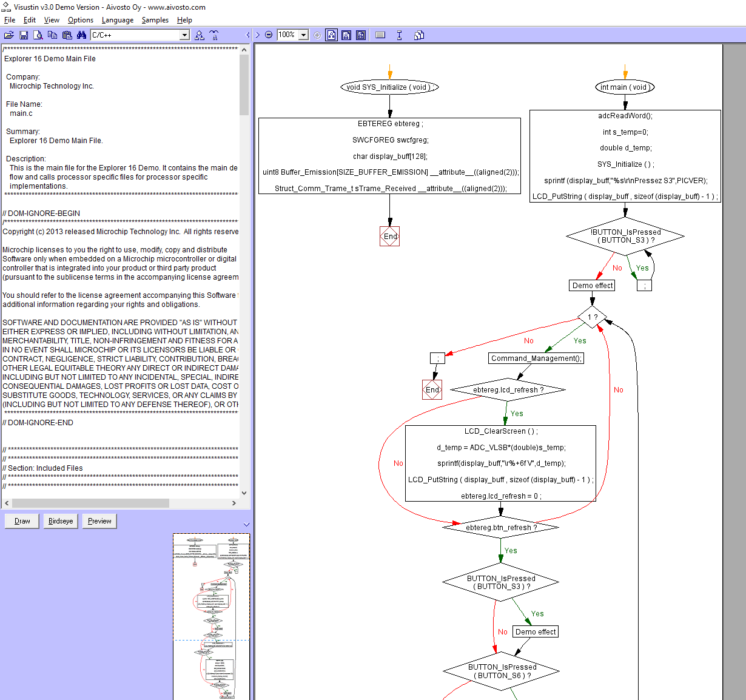Zoom out using the minus icon
This screenshot has width=746, height=700.
(x=268, y=35)
